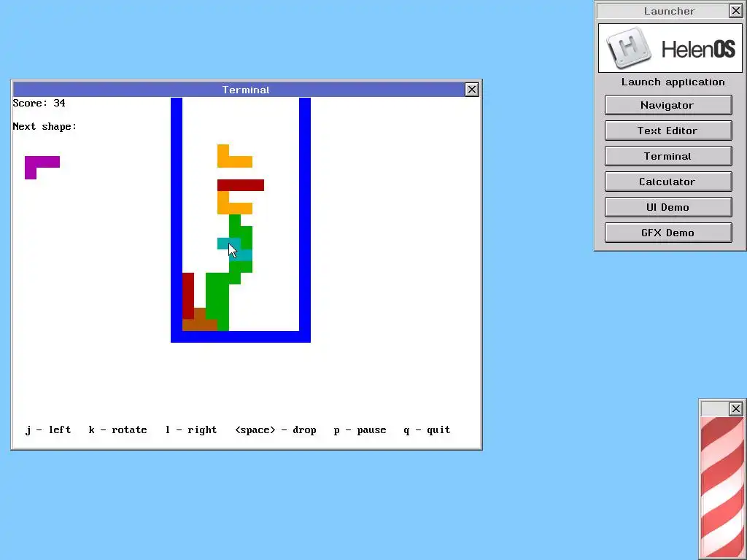Click the red and white barber pole animation

click(722, 488)
